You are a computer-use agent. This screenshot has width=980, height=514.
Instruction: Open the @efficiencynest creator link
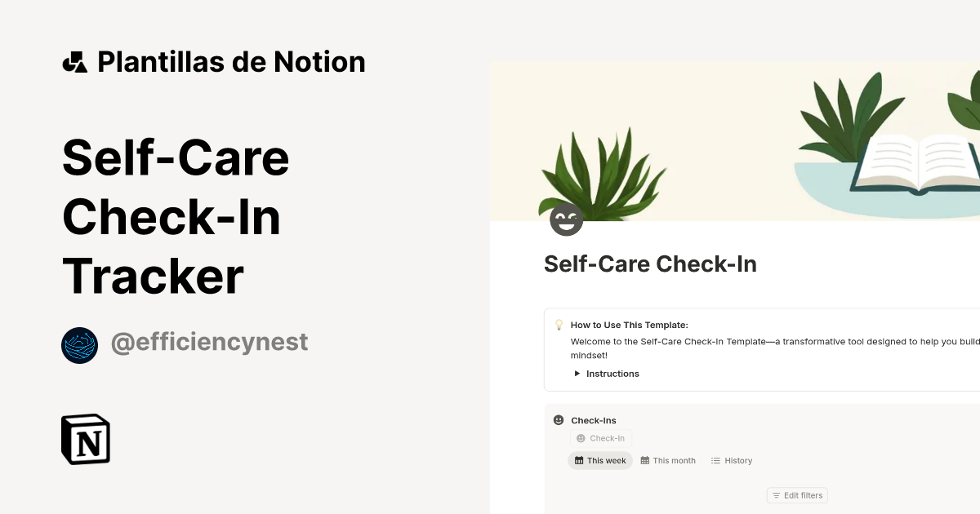209,342
